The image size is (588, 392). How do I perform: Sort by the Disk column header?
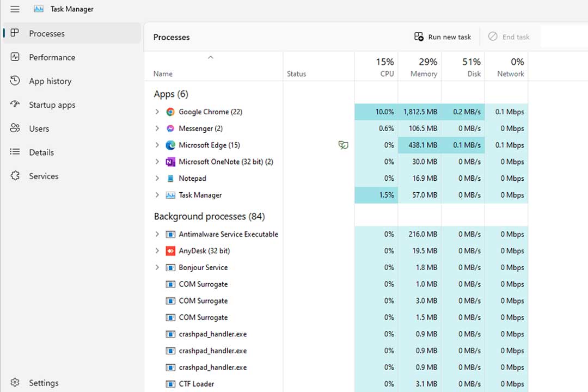463,66
